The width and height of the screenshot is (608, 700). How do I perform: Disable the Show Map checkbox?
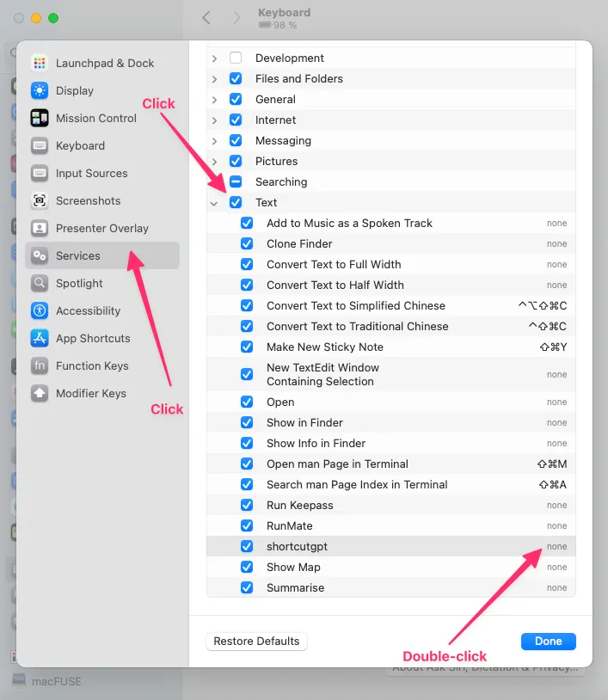point(247,567)
